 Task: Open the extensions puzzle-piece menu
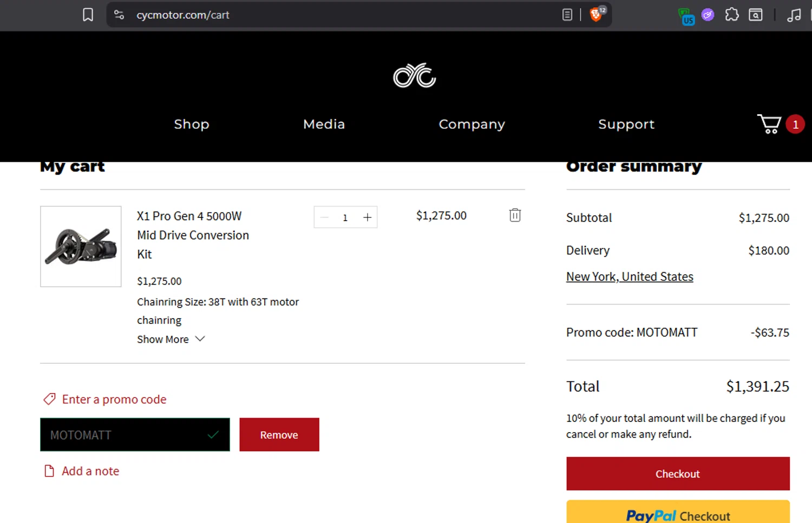click(731, 15)
